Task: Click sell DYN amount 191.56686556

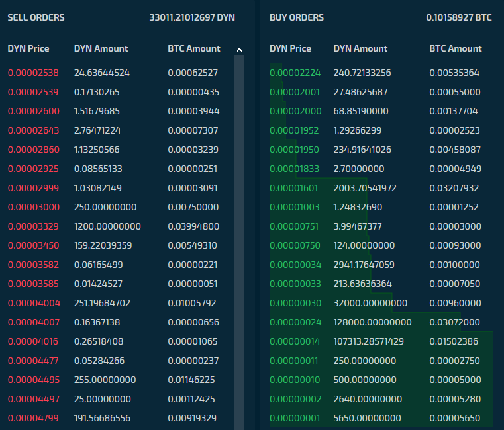Action: [x=102, y=418]
